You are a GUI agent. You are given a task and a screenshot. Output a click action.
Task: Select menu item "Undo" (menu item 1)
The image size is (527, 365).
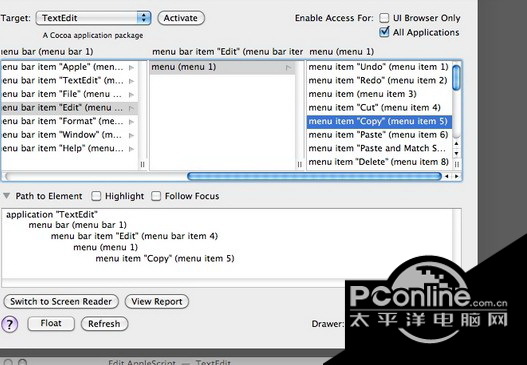pos(379,67)
